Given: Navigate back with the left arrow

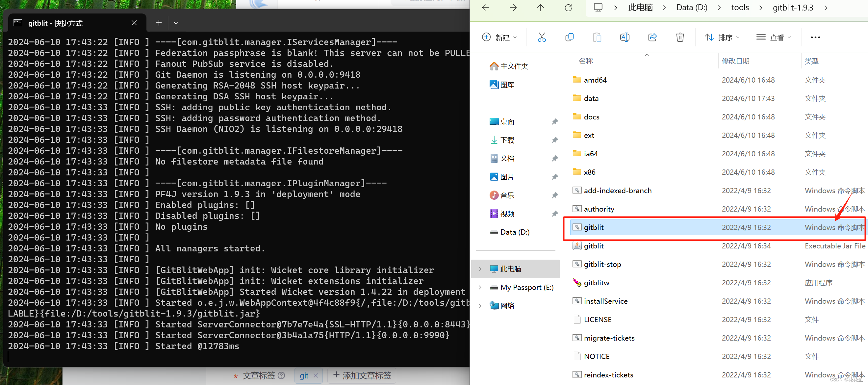Looking at the screenshot, I should coord(486,8).
